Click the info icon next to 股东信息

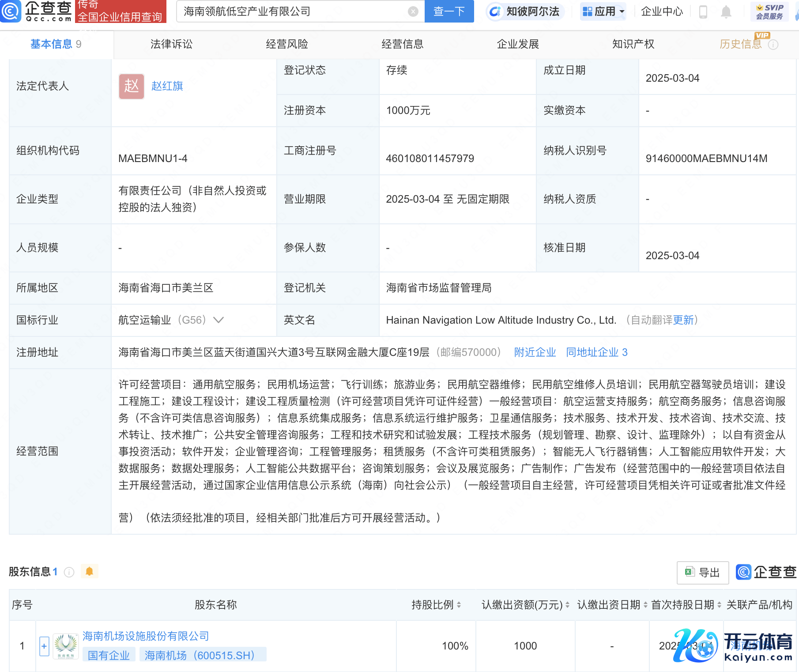click(x=69, y=572)
